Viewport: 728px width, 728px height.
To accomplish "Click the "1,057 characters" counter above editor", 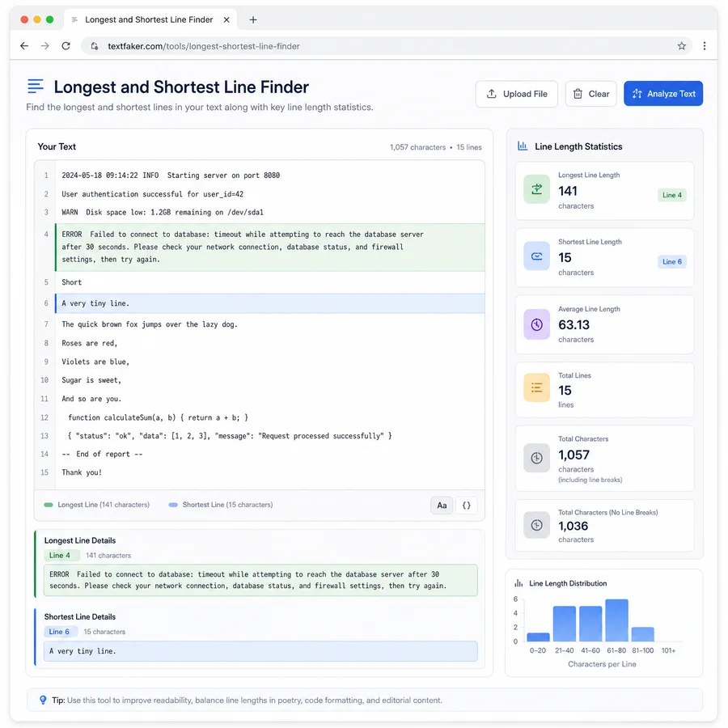I will tap(417, 147).
